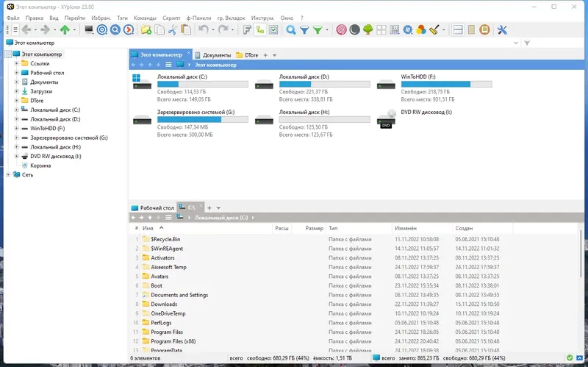This screenshot has height=367, width=588.
Task: Click the New Folder toolbar icon
Action: pos(146,29)
